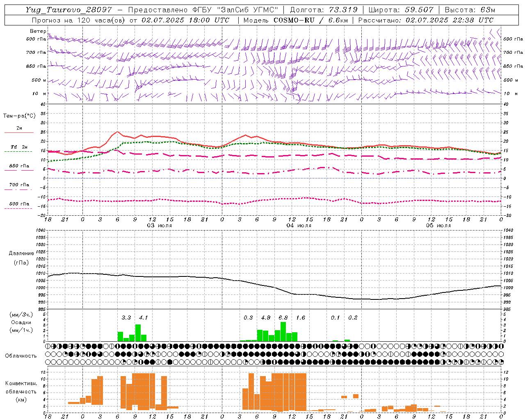Click the 4.1 precipitation total value

(x=143, y=318)
